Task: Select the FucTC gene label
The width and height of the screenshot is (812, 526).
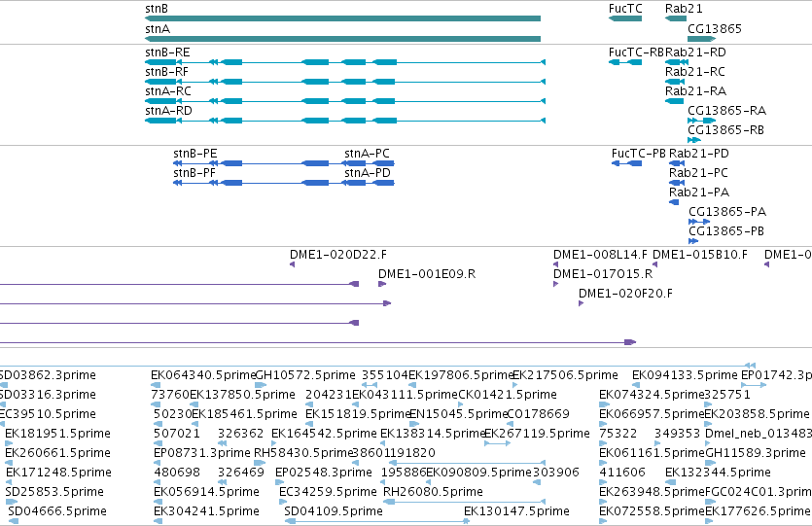Action: (625, 9)
